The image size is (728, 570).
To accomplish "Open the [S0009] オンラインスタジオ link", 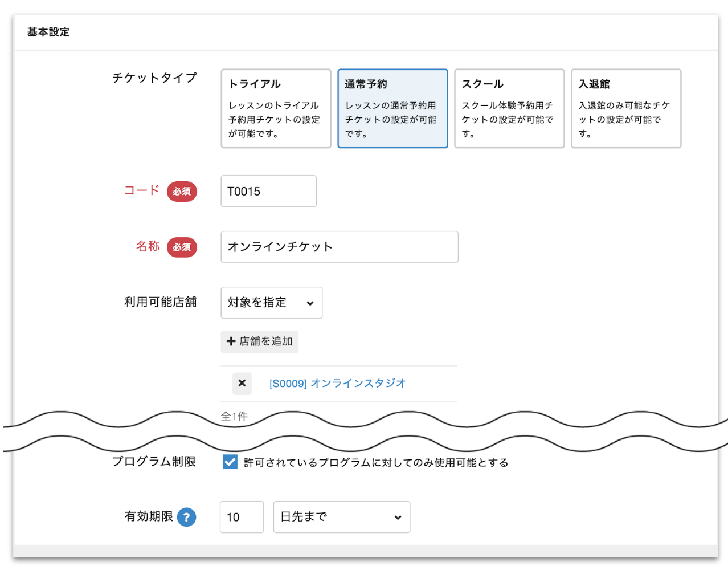I will 337,384.
